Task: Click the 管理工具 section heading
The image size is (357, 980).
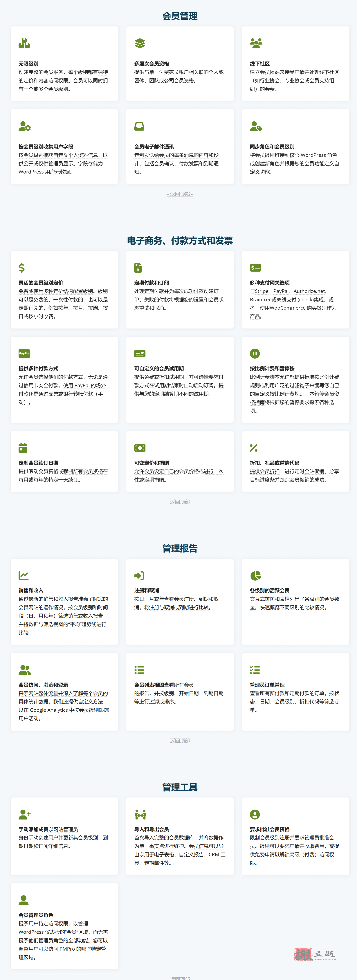Action: [x=180, y=787]
